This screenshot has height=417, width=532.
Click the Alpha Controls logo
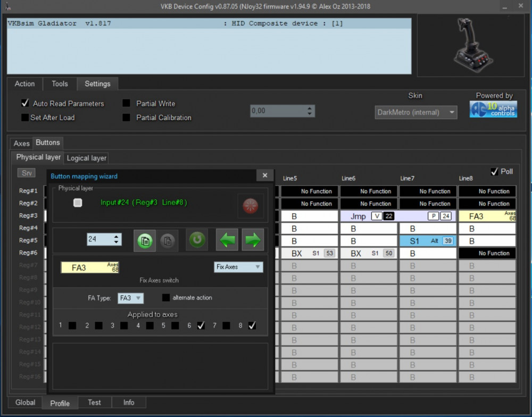coord(493,109)
